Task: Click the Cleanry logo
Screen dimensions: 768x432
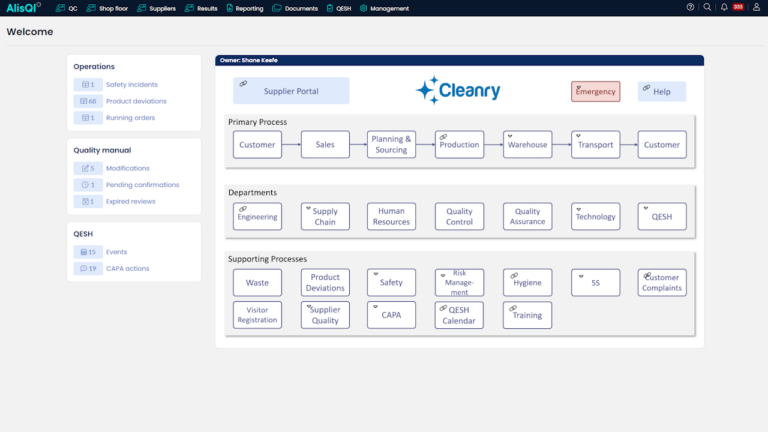Action: click(458, 90)
